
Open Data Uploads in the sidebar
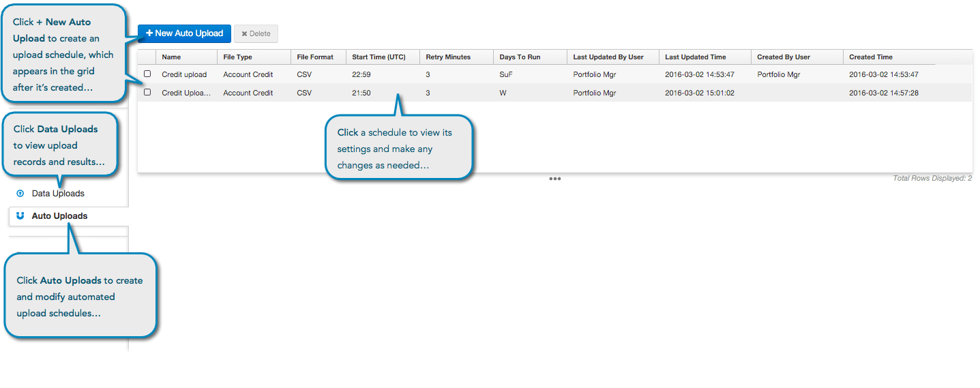pyautogui.click(x=58, y=194)
